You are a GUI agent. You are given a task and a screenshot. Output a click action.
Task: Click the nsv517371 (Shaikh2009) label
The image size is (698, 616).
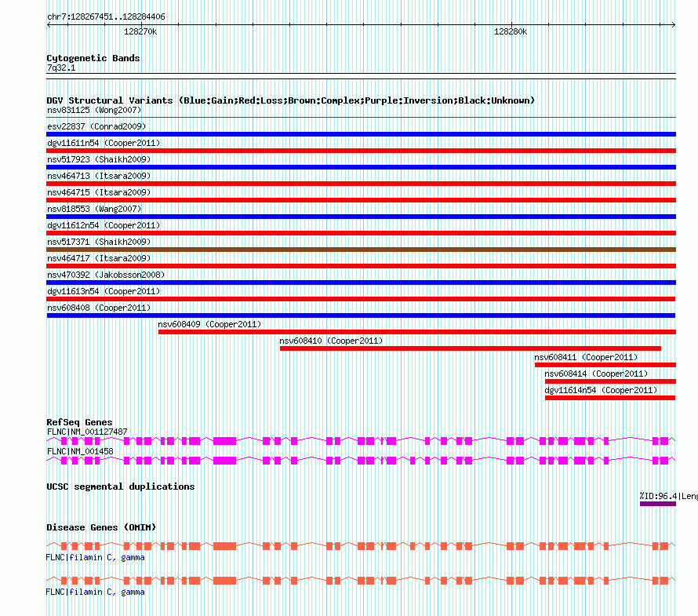(x=99, y=242)
